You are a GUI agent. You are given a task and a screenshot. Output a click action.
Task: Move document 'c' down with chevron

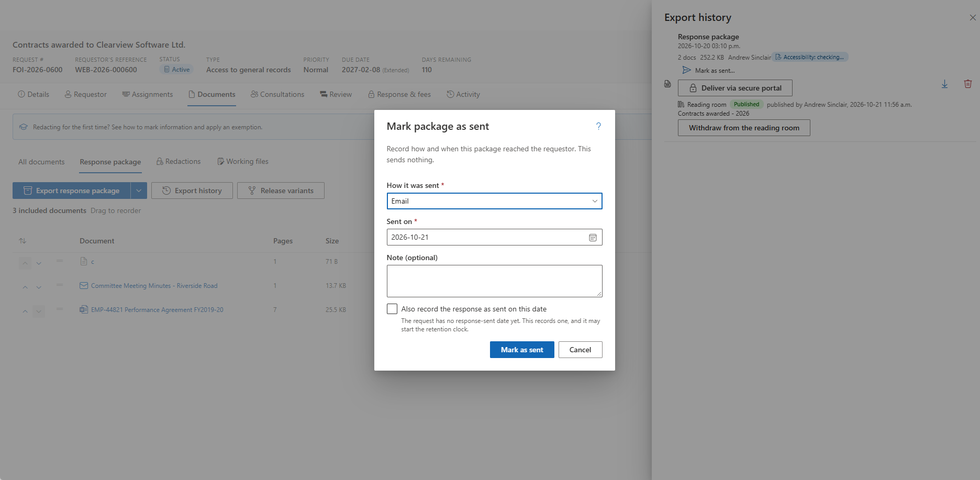click(39, 263)
